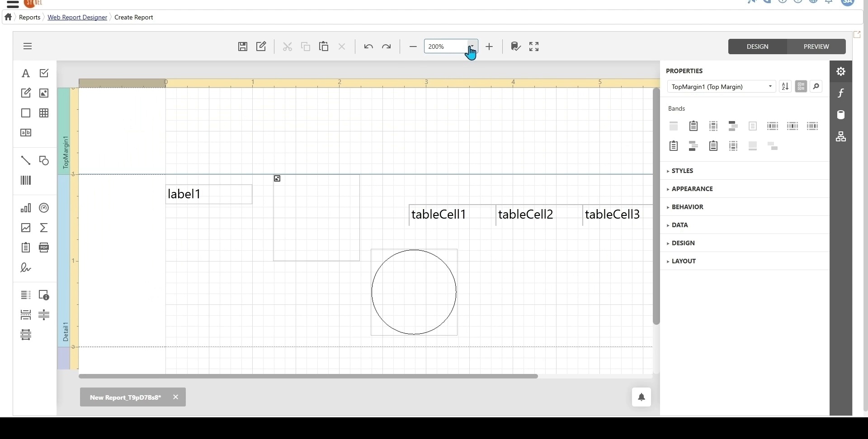Paste from clipboard using the toolbar
The height and width of the screenshot is (439, 868).
click(x=324, y=47)
